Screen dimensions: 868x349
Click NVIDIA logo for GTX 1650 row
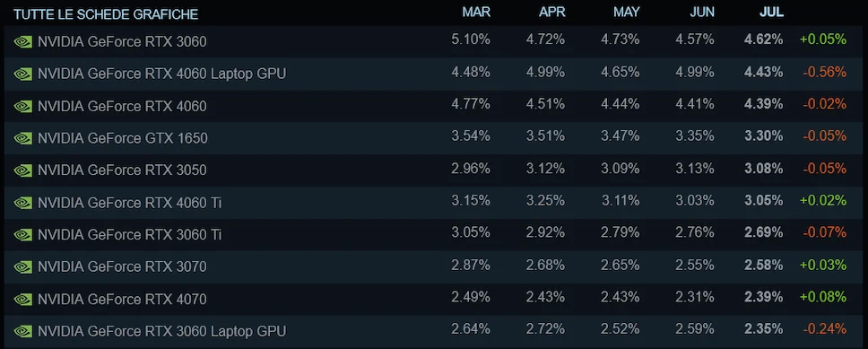tap(22, 138)
